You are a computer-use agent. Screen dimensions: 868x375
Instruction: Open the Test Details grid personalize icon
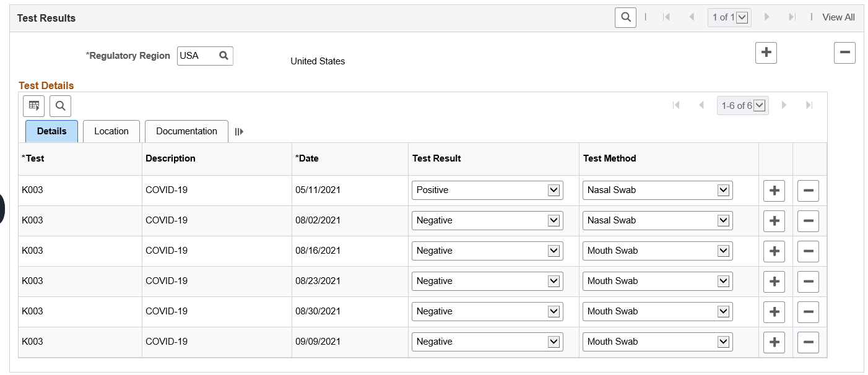pos(34,106)
